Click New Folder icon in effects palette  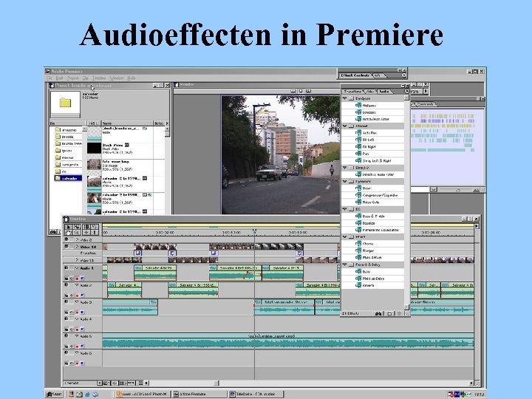point(389,314)
